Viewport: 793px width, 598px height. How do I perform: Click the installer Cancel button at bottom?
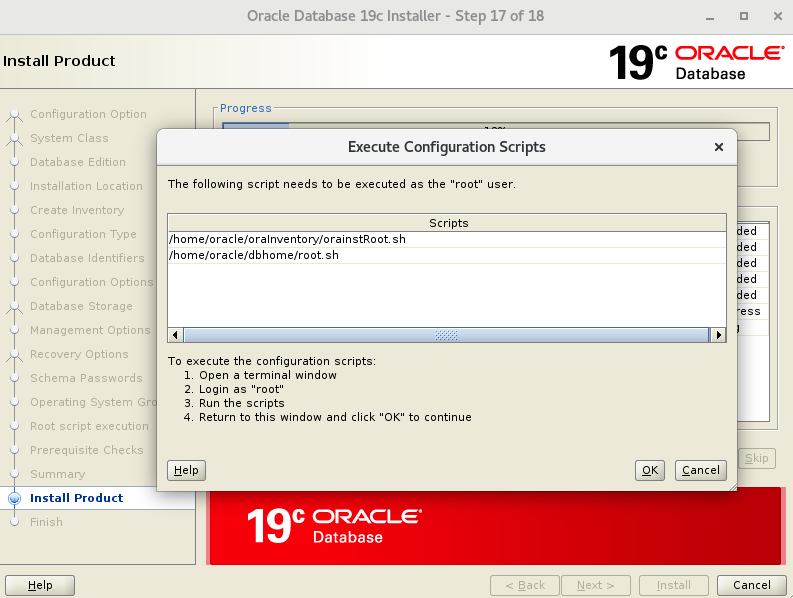pos(752,585)
